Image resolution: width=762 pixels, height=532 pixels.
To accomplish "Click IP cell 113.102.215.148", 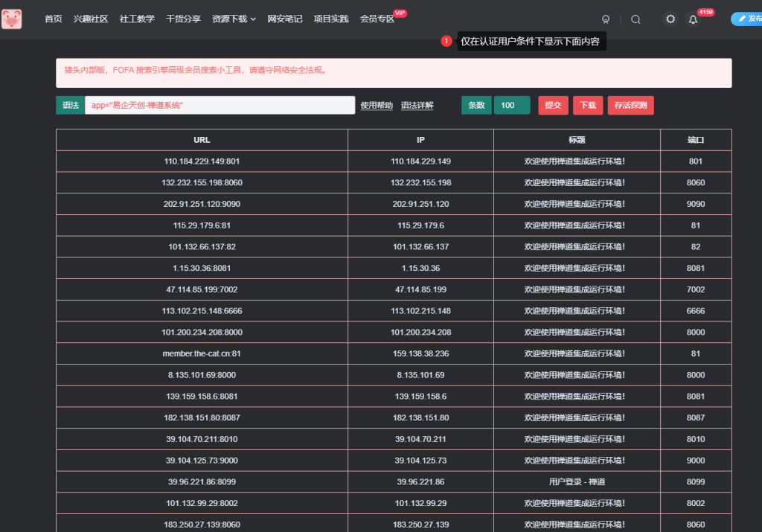I will (420, 311).
